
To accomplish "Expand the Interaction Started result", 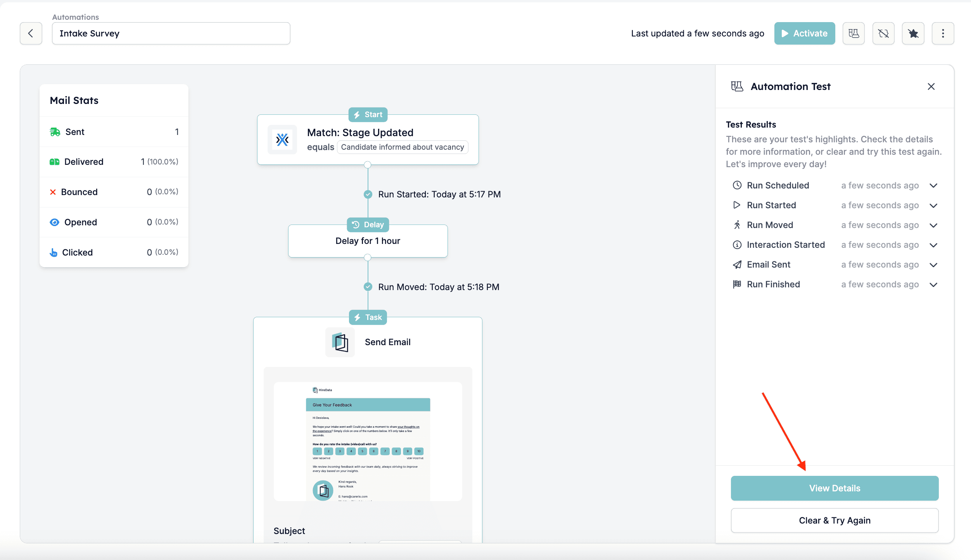I will click(x=933, y=245).
